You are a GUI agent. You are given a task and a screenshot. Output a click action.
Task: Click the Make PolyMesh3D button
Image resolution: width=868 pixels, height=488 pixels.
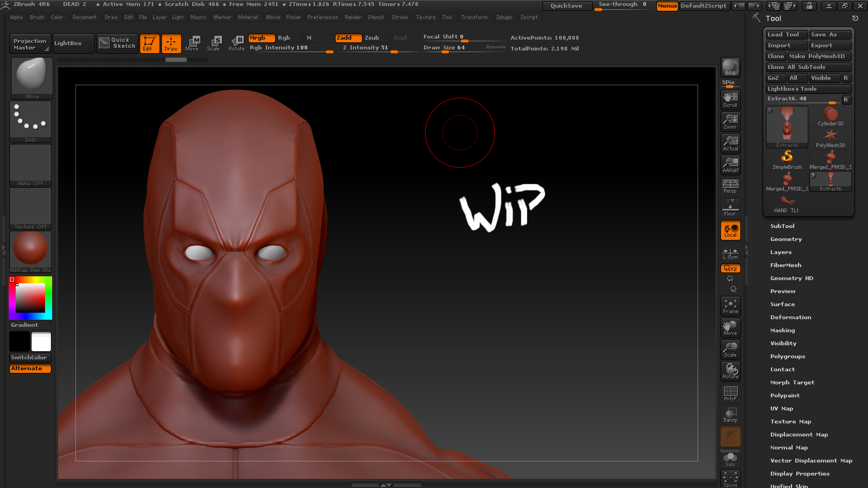(x=820, y=56)
